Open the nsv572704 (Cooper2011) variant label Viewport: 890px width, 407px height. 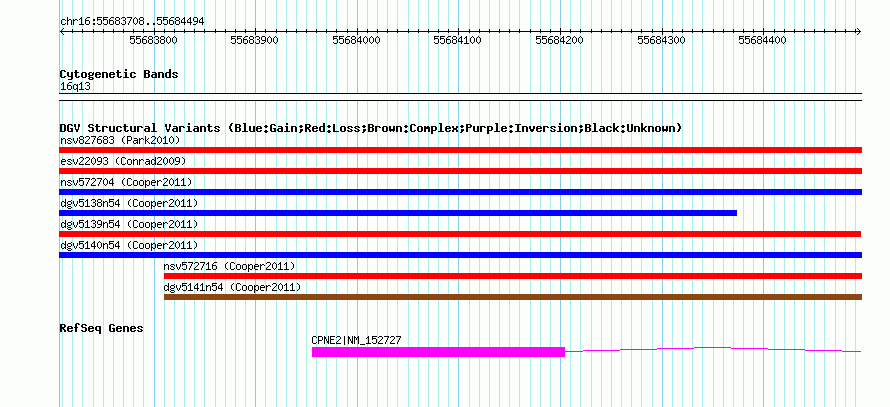126,182
